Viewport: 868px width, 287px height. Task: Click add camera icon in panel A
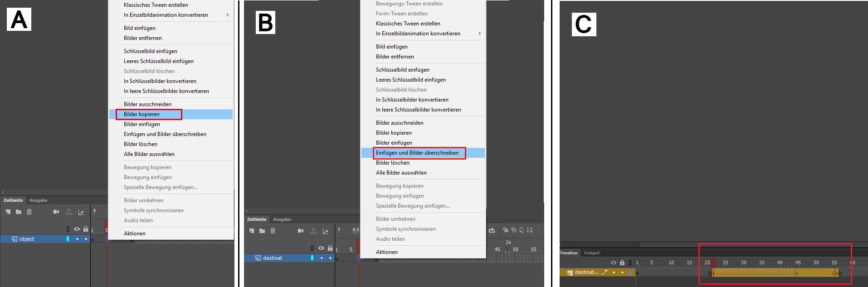(x=56, y=212)
